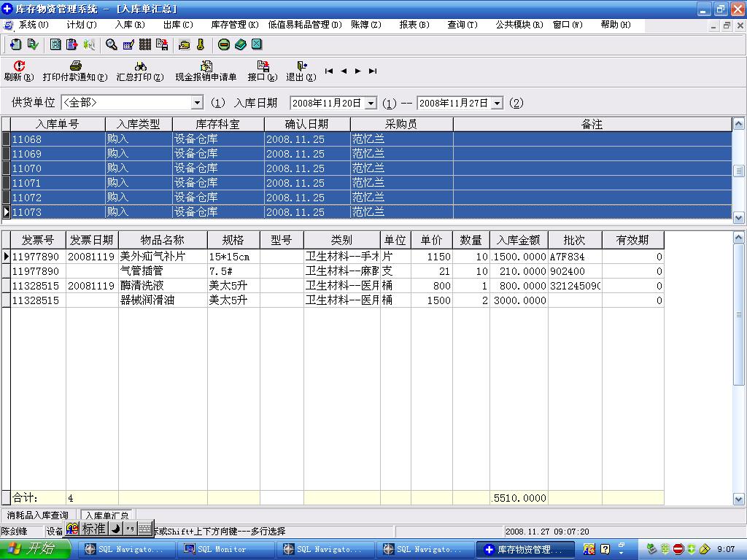Open the start date 2008年11月20日 dropdown
Viewport: 747px width, 560px height.
point(371,103)
